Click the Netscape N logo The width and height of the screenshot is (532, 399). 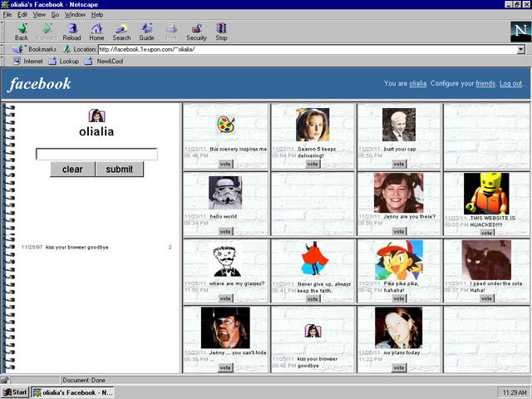pyautogui.click(x=518, y=32)
